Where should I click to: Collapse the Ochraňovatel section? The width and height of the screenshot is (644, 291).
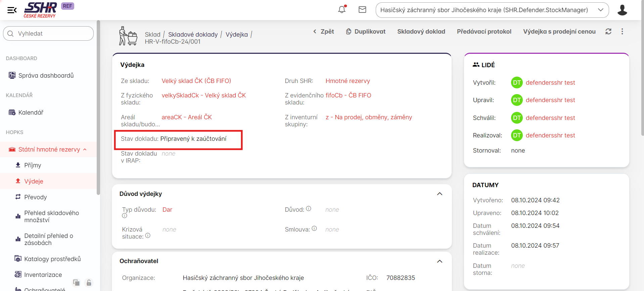point(440,261)
